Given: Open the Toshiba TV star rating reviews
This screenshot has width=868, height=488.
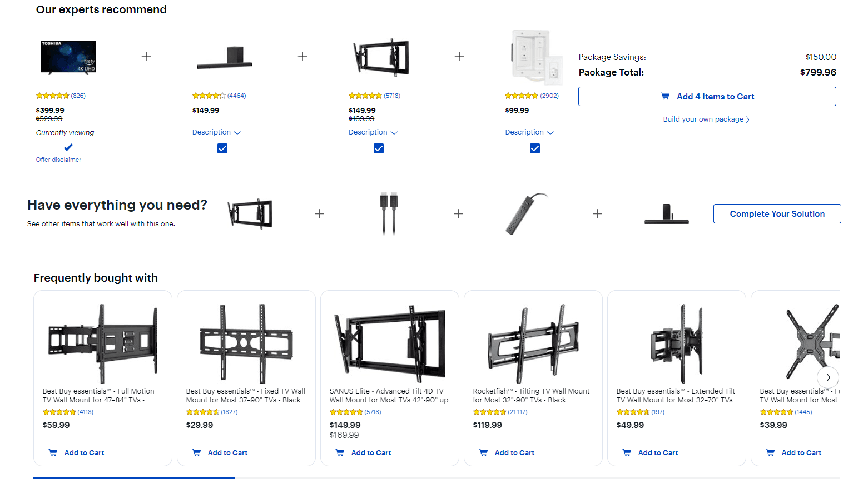Looking at the screenshot, I should [x=60, y=96].
